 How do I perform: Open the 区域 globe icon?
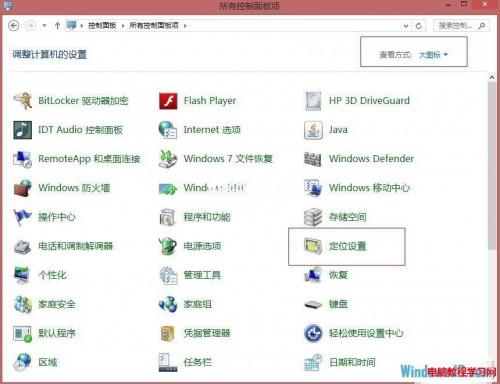coord(22,363)
